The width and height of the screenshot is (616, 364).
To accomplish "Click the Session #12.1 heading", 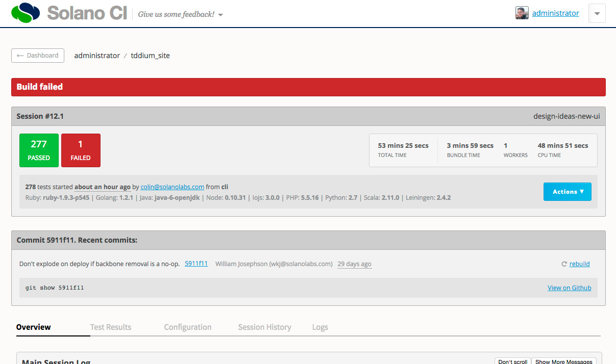I will tap(40, 116).
